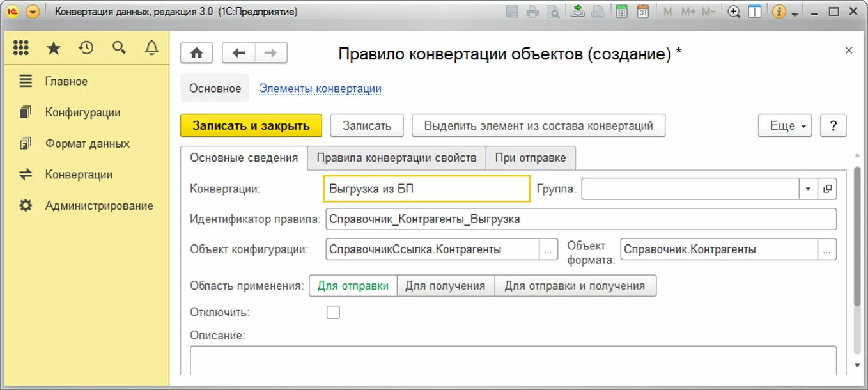The image size is (868, 390).
Task: Navigate back with left arrow
Action: click(x=238, y=53)
